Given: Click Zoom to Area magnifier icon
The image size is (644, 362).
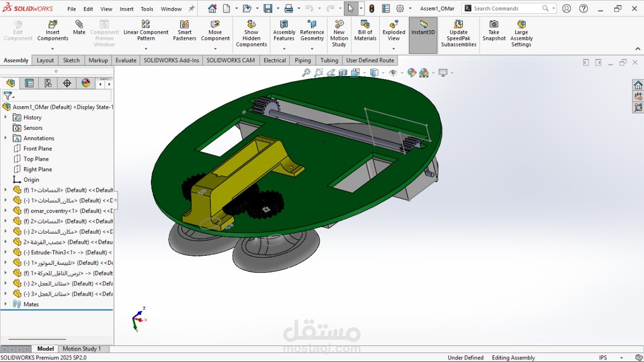Looking at the screenshot, I should tap(318, 73).
